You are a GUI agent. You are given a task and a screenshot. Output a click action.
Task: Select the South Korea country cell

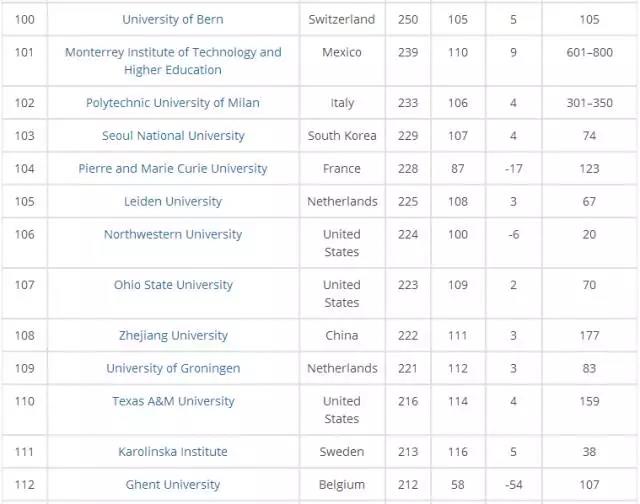click(341, 135)
